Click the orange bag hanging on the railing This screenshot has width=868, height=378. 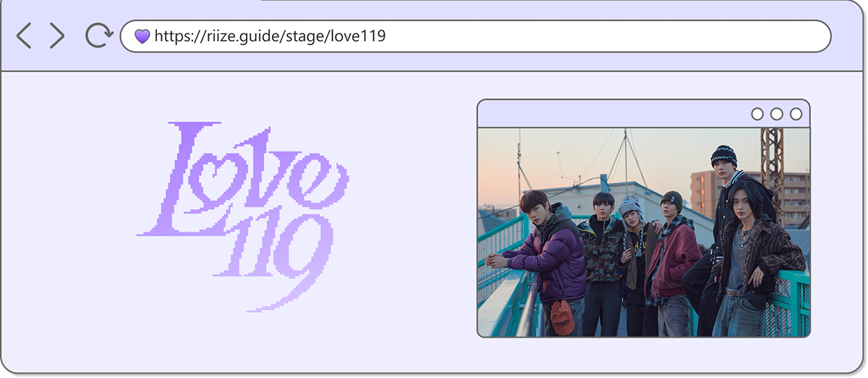pos(560,316)
